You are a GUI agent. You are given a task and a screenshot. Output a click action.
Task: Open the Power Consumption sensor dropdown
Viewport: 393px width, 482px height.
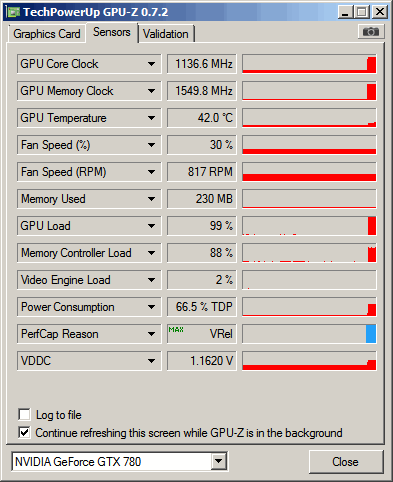(151, 307)
